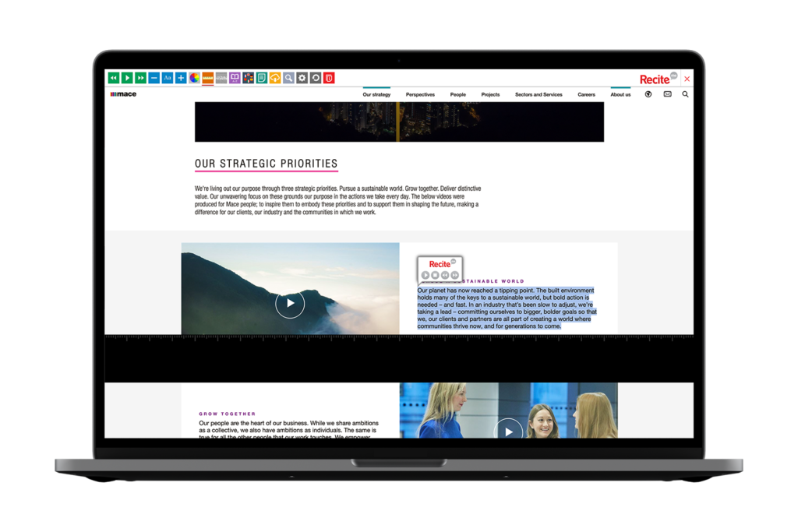This screenshot has width=798, height=532.
Task: Click the night city banner image
Action: pos(399,122)
